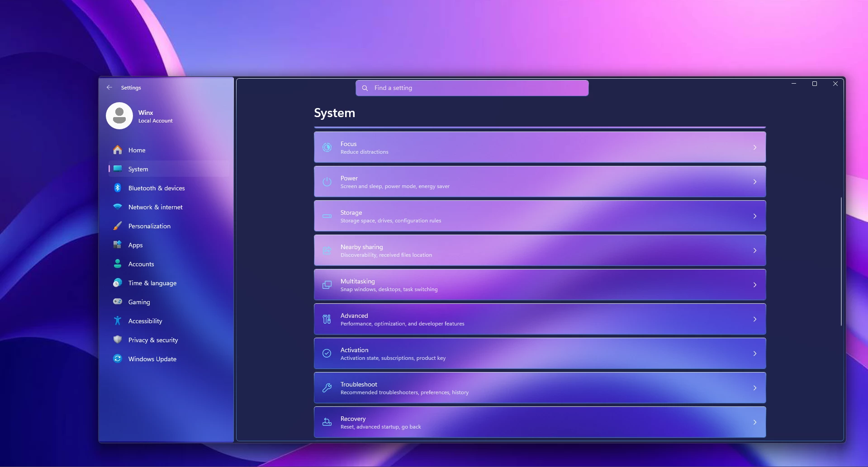Minimize the Settings window
The height and width of the screenshot is (467, 868).
click(794, 84)
